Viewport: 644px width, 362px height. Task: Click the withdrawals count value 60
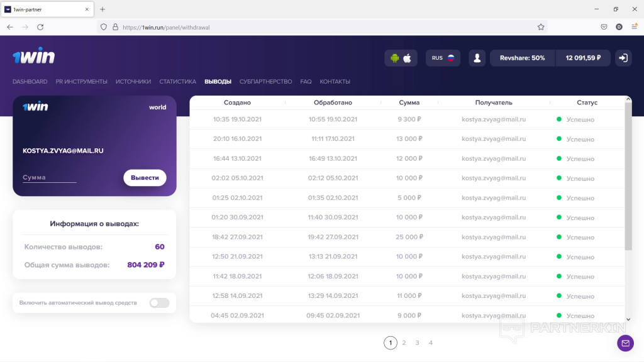point(160,246)
